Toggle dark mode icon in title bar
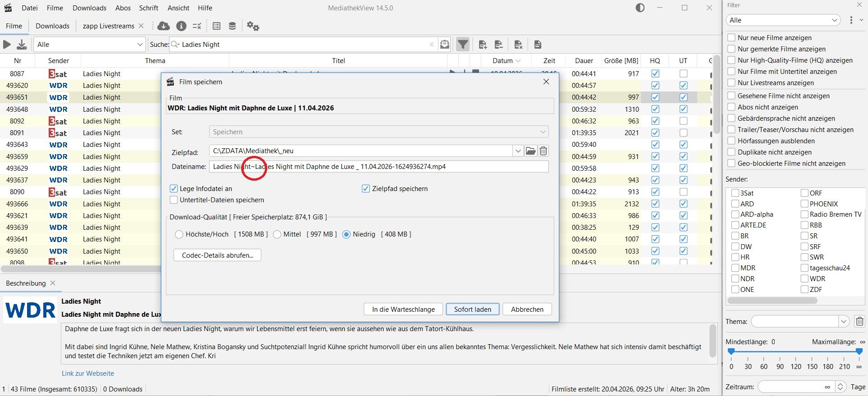 point(640,8)
